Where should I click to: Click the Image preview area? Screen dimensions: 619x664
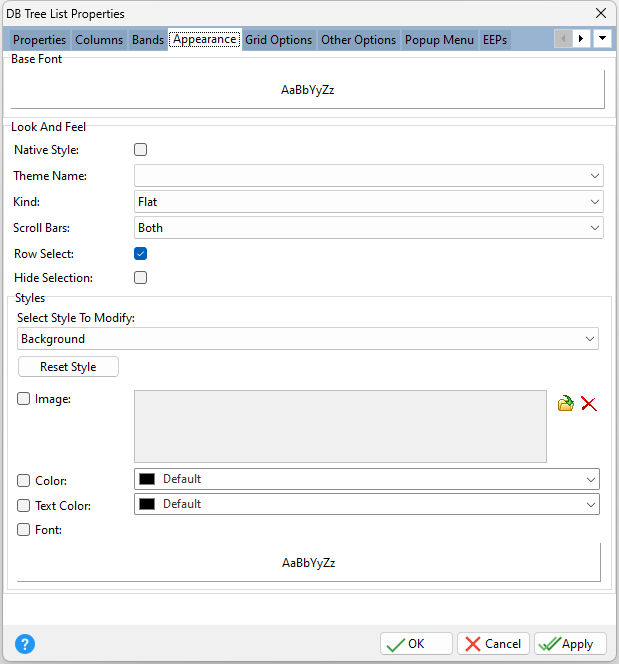click(340, 426)
